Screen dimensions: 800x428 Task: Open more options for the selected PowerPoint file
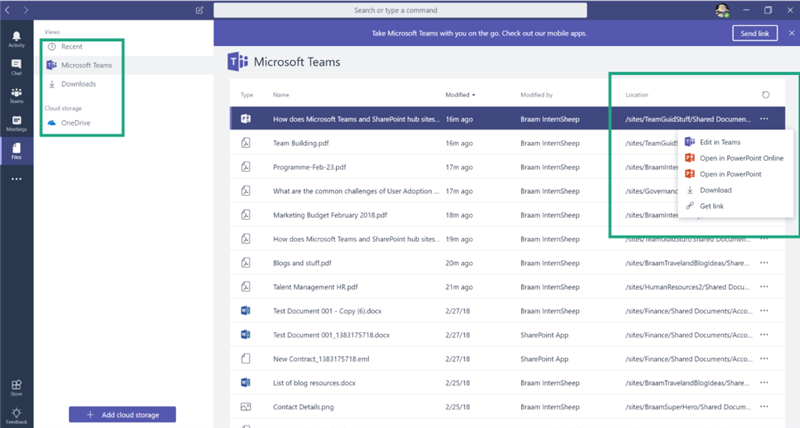tap(764, 119)
